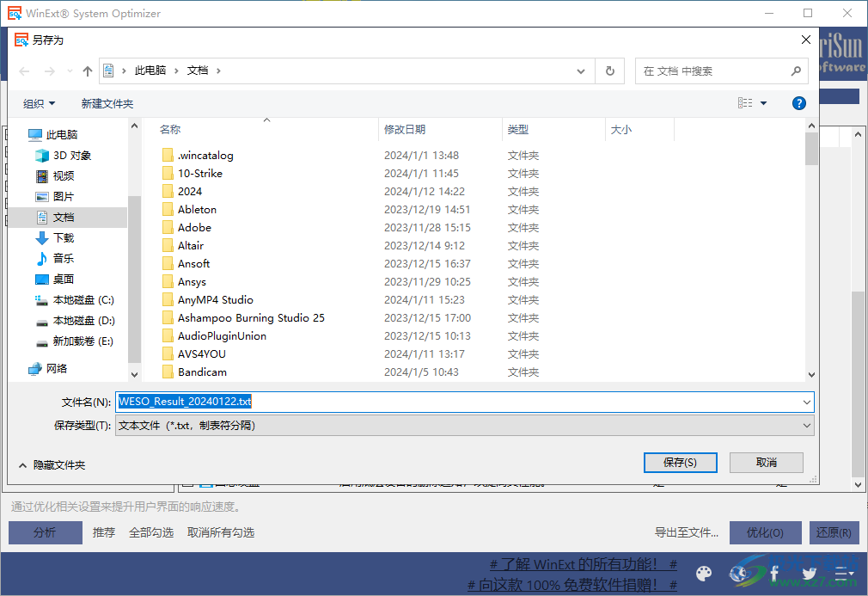This screenshot has width=868, height=596.
Task: Click the 保存(S) button
Action: coord(680,462)
